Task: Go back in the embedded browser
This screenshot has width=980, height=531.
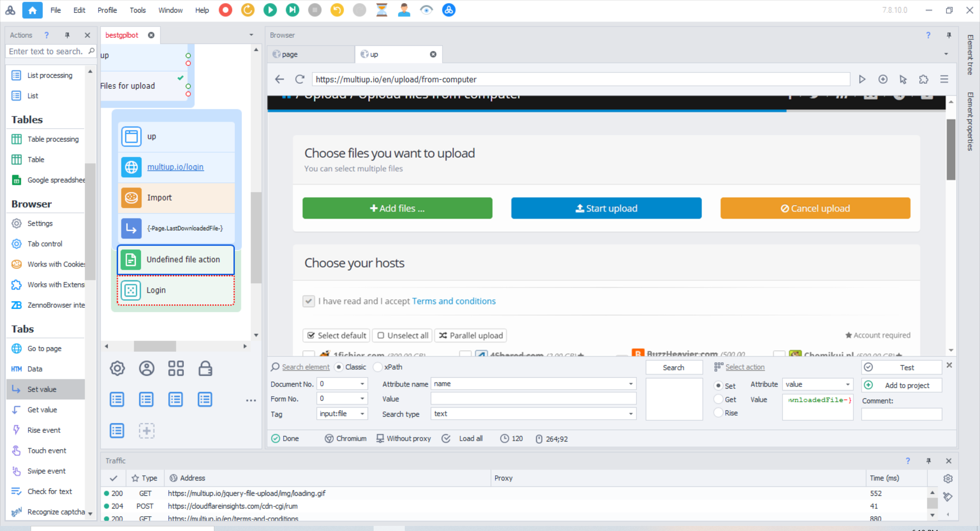Action: 279,79
